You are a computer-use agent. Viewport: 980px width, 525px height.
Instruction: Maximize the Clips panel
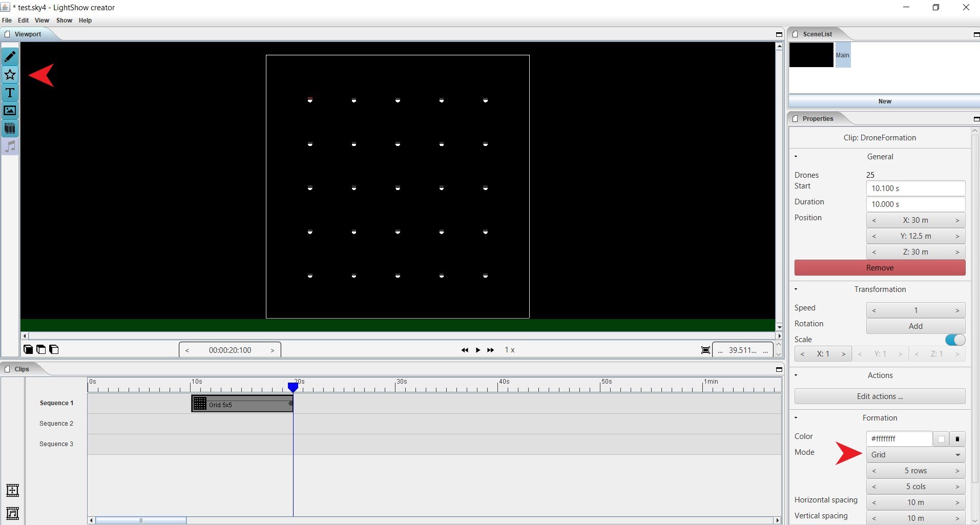tap(779, 369)
